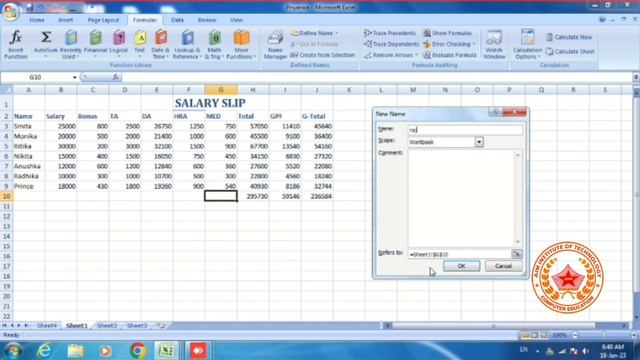
Task: Open the Text functions icon
Action: pyautogui.click(x=140, y=44)
